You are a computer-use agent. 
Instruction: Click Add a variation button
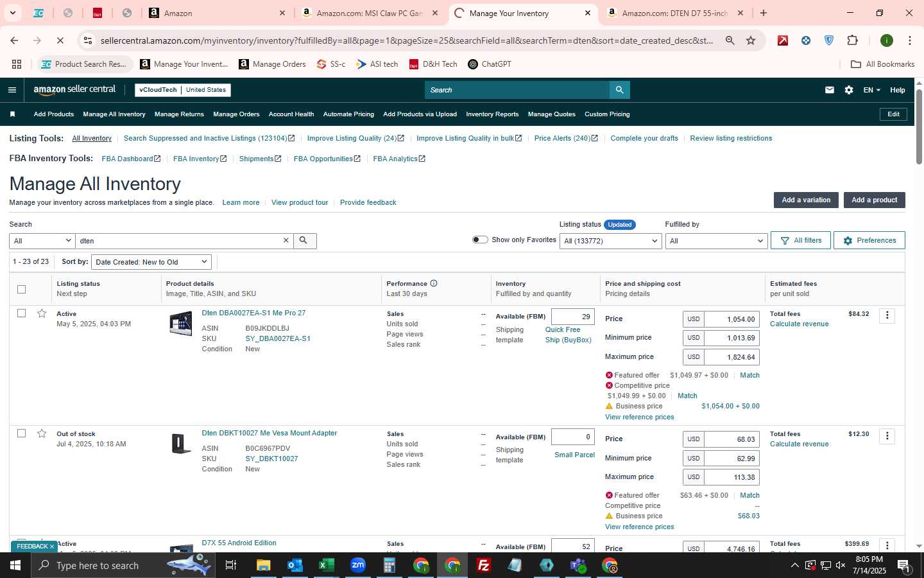(x=806, y=200)
